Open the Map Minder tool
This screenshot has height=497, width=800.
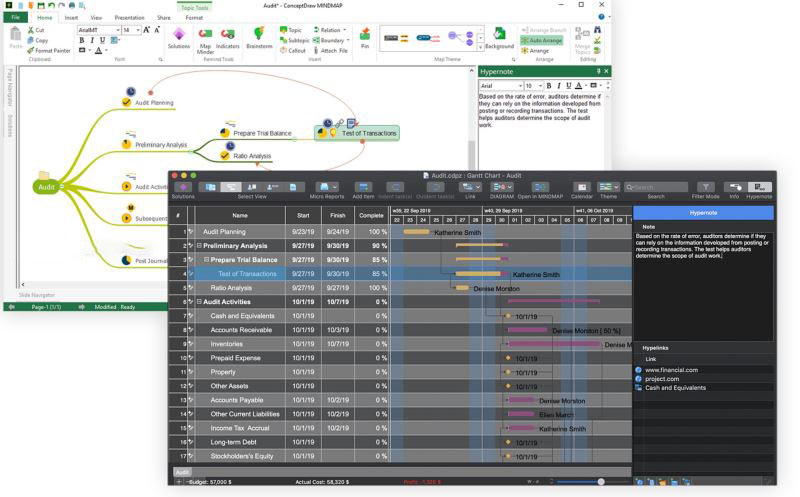206,40
